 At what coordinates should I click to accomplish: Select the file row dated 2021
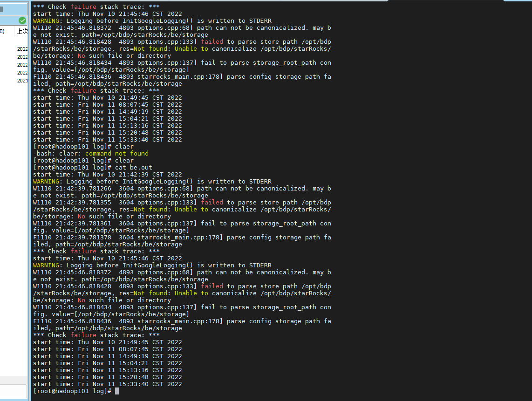pyautogui.click(x=22, y=81)
